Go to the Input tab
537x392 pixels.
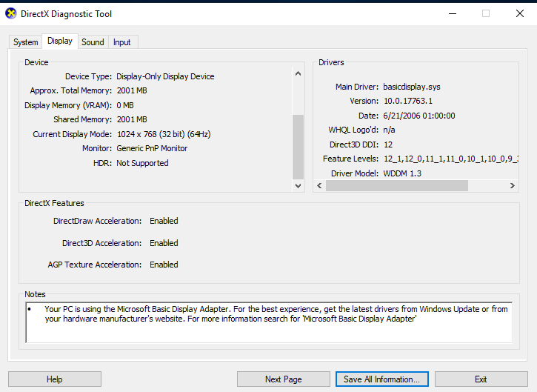122,42
